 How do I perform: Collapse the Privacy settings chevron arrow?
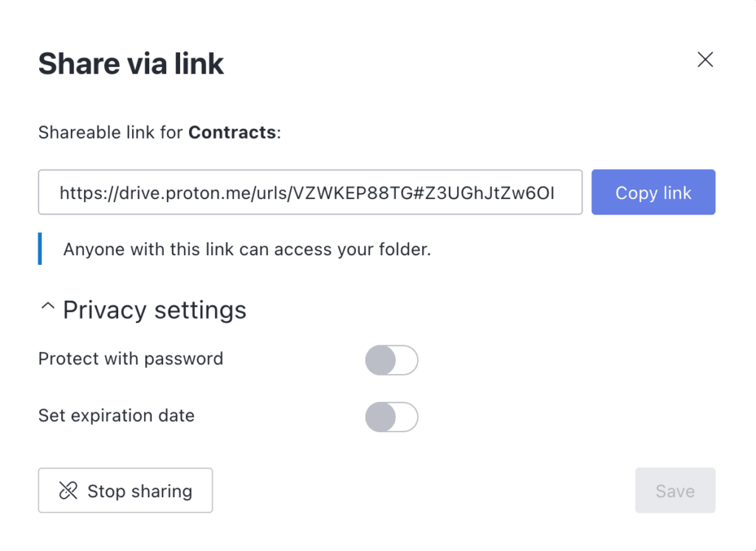point(48,307)
